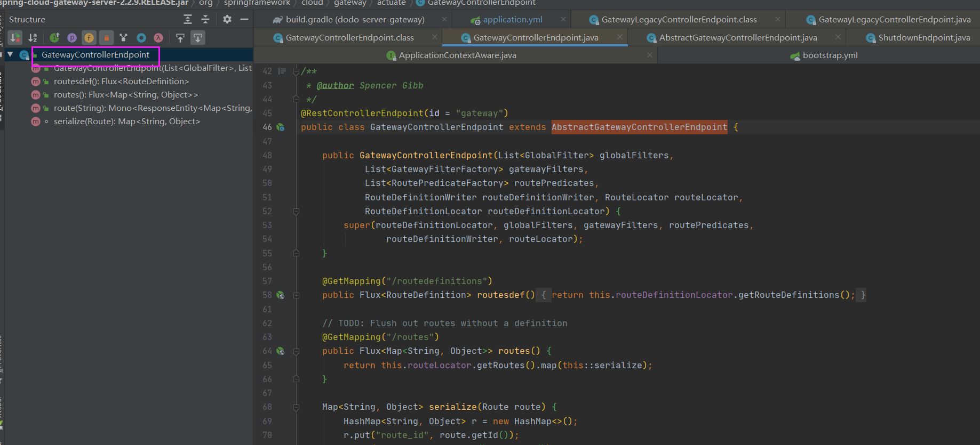Collapse serialize method fold marker at line 68
The image size is (980, 445).
coord(296,407)
